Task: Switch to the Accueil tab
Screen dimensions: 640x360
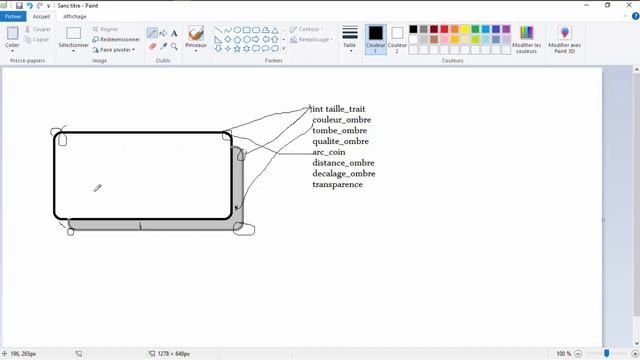Action: 41,16
